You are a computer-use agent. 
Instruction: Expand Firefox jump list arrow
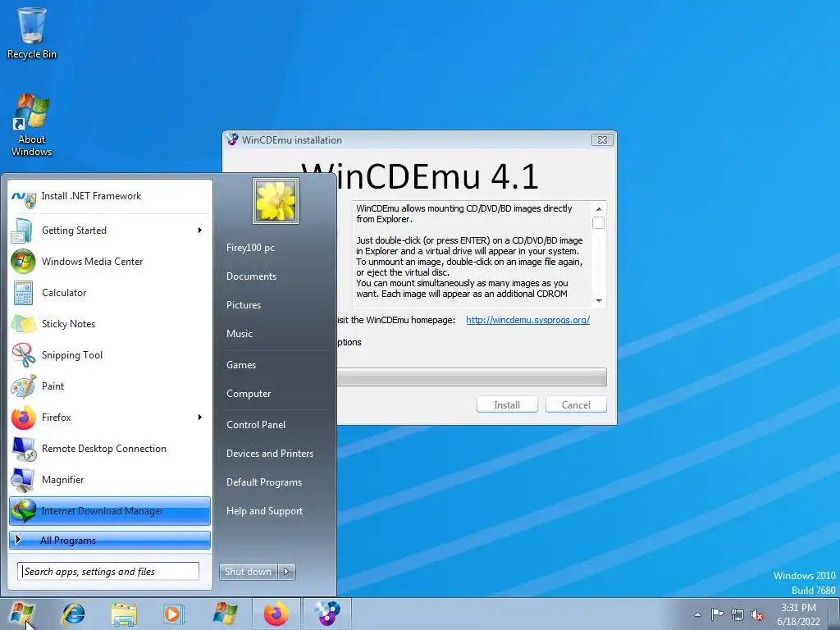click(200, 418)
